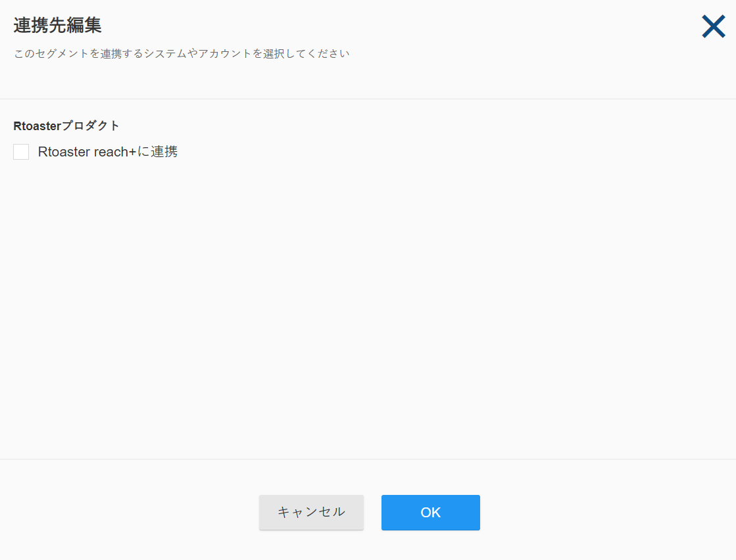Enable the Rtoaster reach+に連携 checkbox
The image size is (736, 560).
click(21, 151)
